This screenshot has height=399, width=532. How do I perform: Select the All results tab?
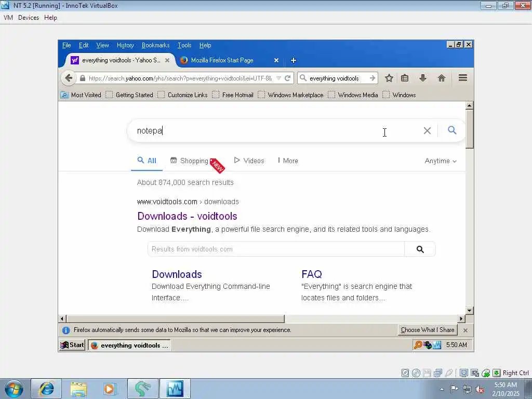point(147,161)
